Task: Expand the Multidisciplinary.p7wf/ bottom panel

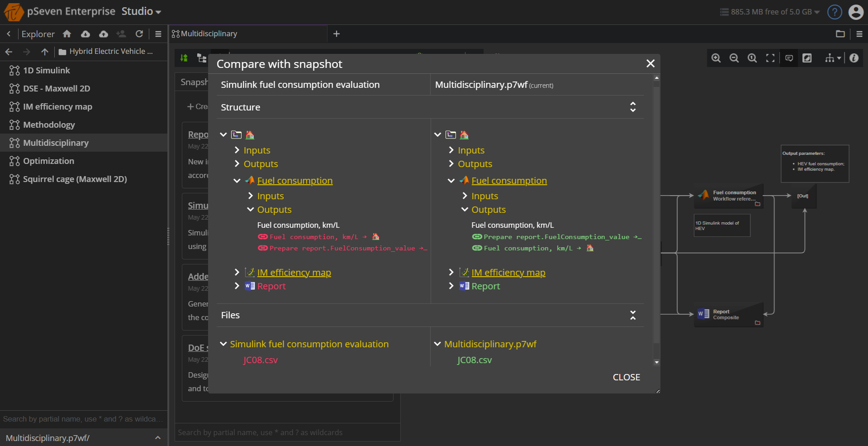Action: click(x=158, y=438)
